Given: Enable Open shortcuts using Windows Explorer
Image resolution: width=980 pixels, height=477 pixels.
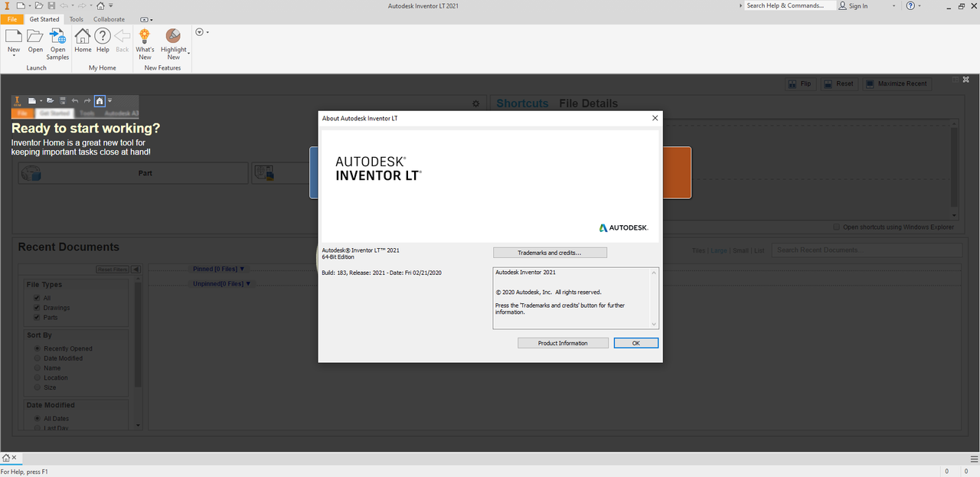Looking at the screenshot, I should tap(836, 227).
